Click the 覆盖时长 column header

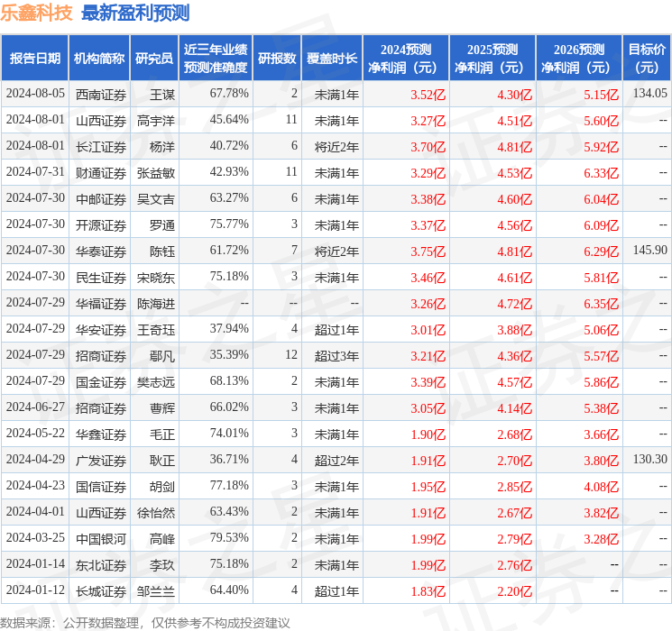pyautogui.click(x=332, y=59)
